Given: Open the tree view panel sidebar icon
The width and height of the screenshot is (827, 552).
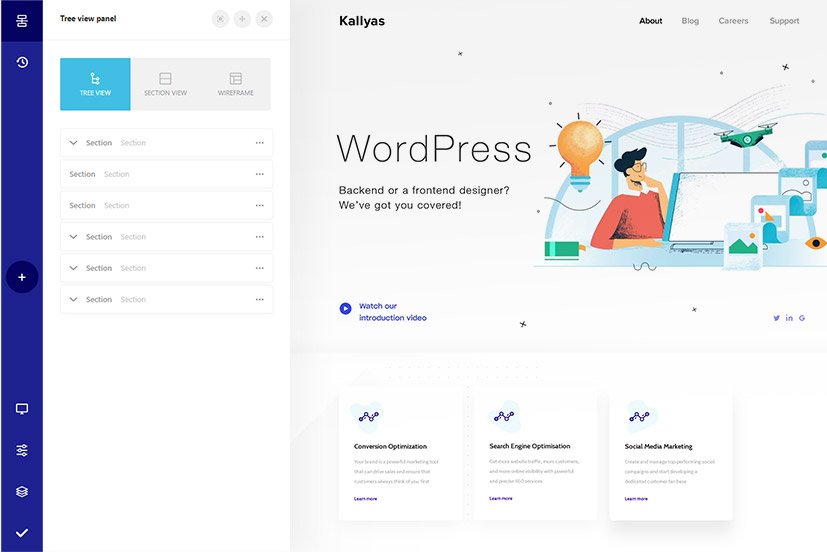Looking at the screenshot, I should 22,21.
